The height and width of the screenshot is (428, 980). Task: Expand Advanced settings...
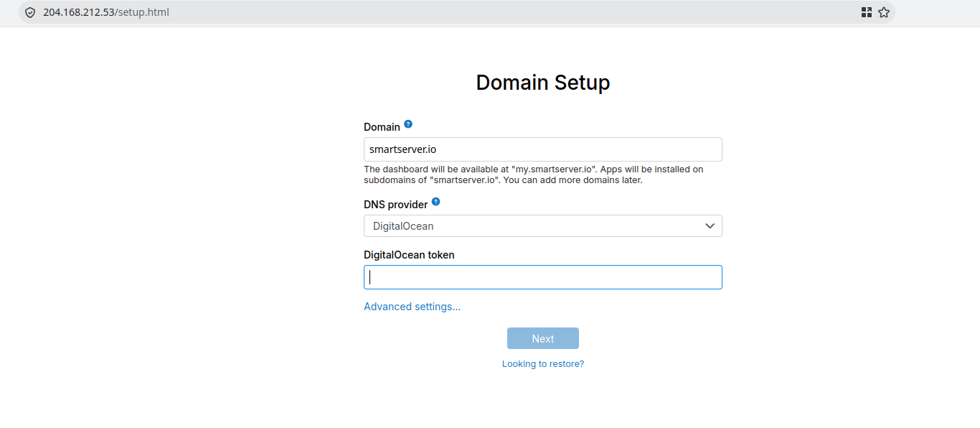pos(413,307)
